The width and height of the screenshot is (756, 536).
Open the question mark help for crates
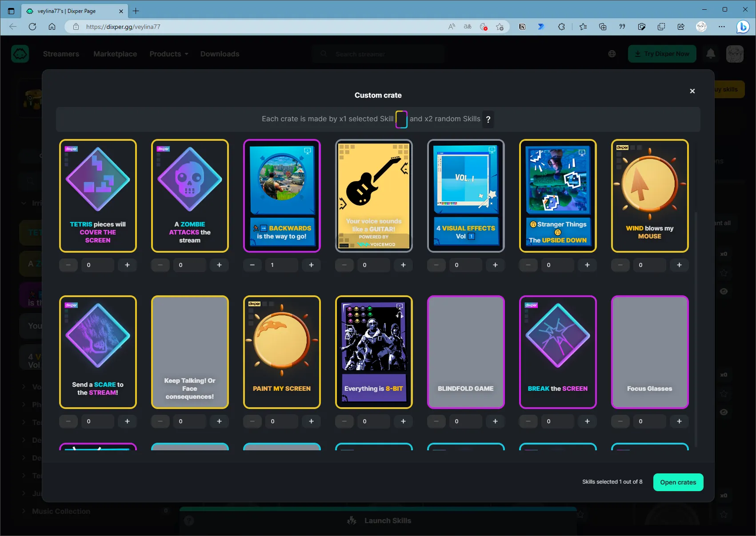coord(488,119)
